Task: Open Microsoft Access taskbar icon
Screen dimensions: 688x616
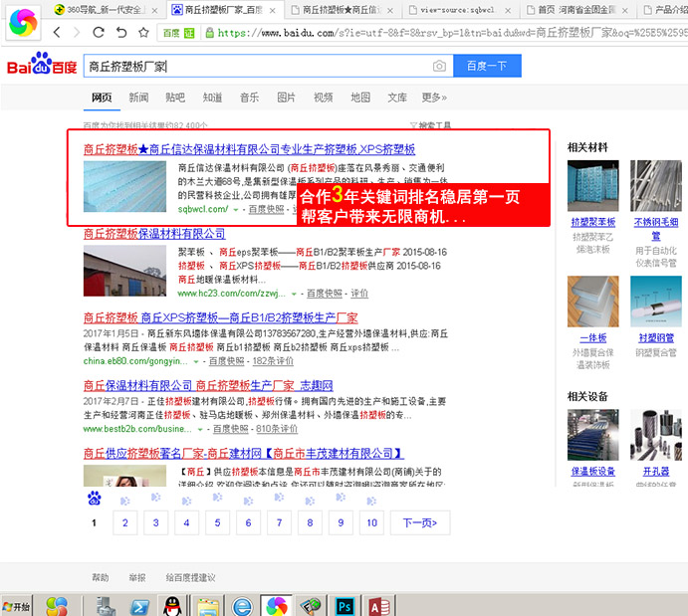Action: click(380, 607)
